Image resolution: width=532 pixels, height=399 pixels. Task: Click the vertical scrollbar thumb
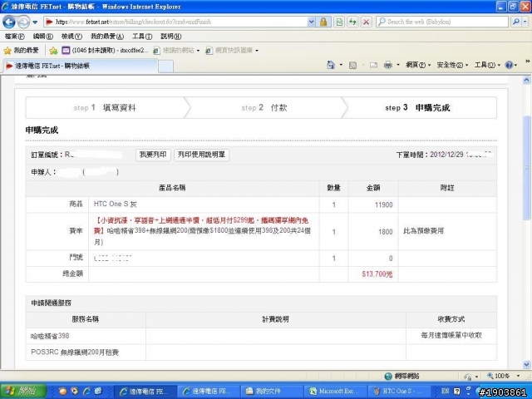point(526,168)
